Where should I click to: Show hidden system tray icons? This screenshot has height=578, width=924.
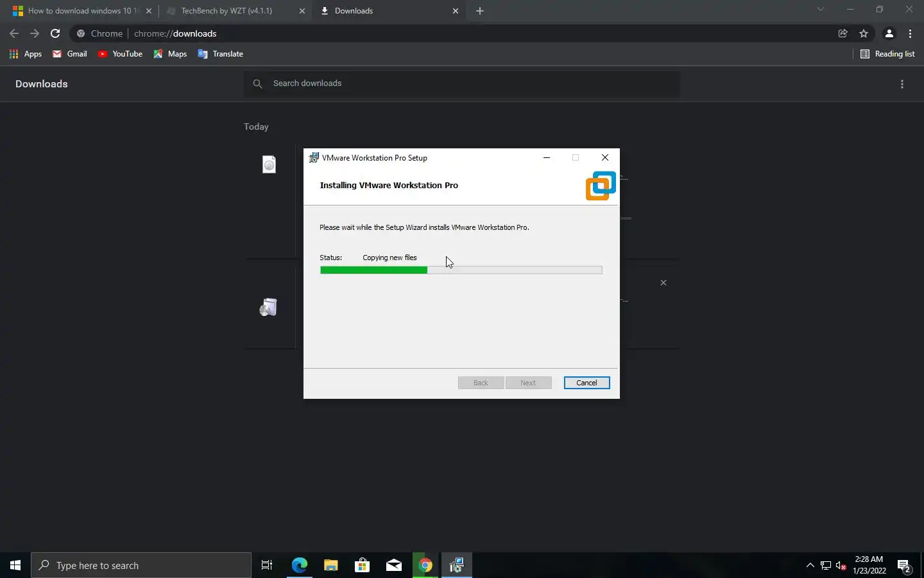click(x=810, y=565)
